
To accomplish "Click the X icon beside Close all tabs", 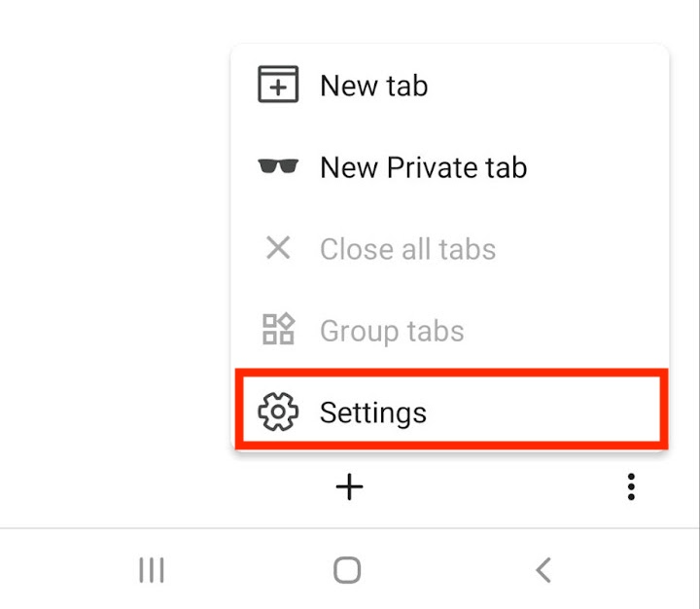I will point(278,247).
